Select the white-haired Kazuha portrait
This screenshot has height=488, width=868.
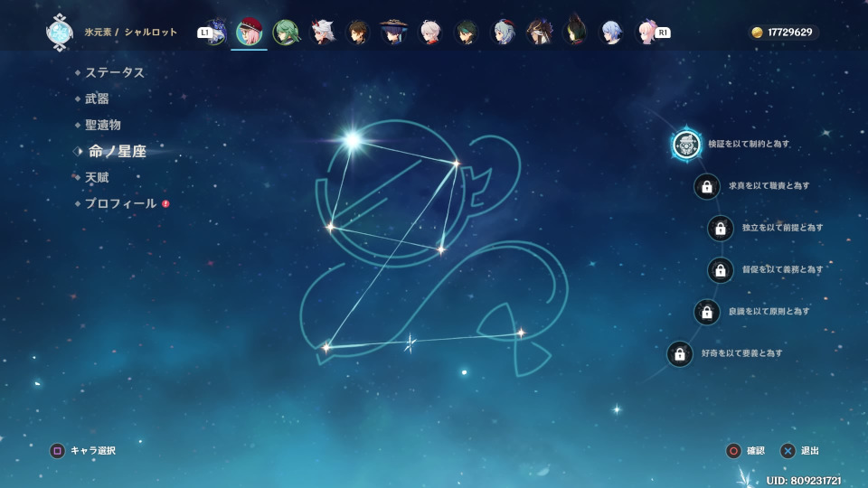(x=430, y=33)
